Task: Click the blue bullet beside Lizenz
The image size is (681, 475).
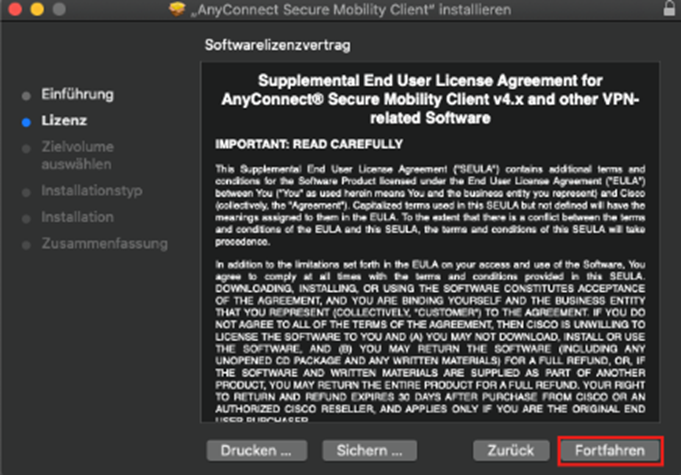Action: [x=26, y=122]
